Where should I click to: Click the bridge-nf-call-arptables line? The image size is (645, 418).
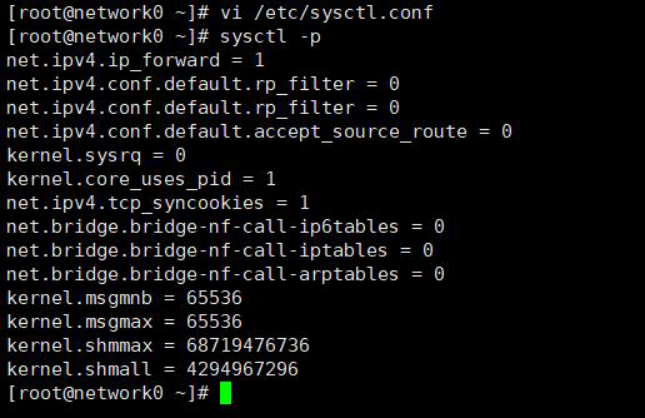point(225,274)
